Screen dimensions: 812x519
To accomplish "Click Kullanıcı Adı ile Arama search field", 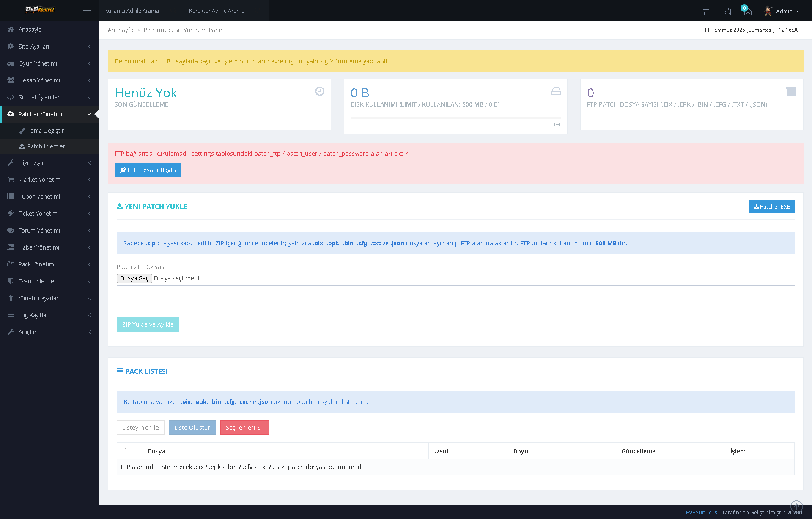I will point(142,11).
